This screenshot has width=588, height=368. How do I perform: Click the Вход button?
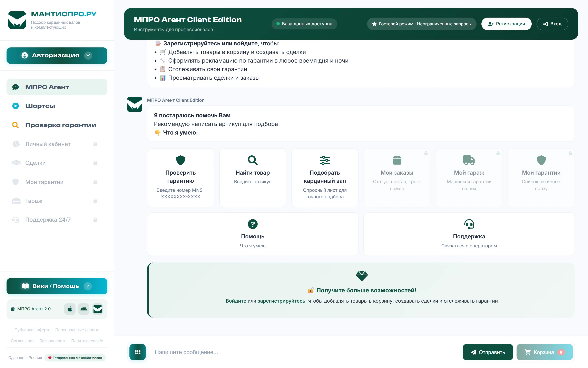(552, 24)
